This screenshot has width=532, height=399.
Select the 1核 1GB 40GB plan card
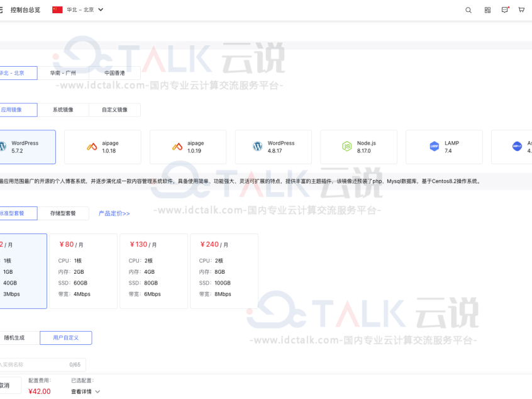23,271
